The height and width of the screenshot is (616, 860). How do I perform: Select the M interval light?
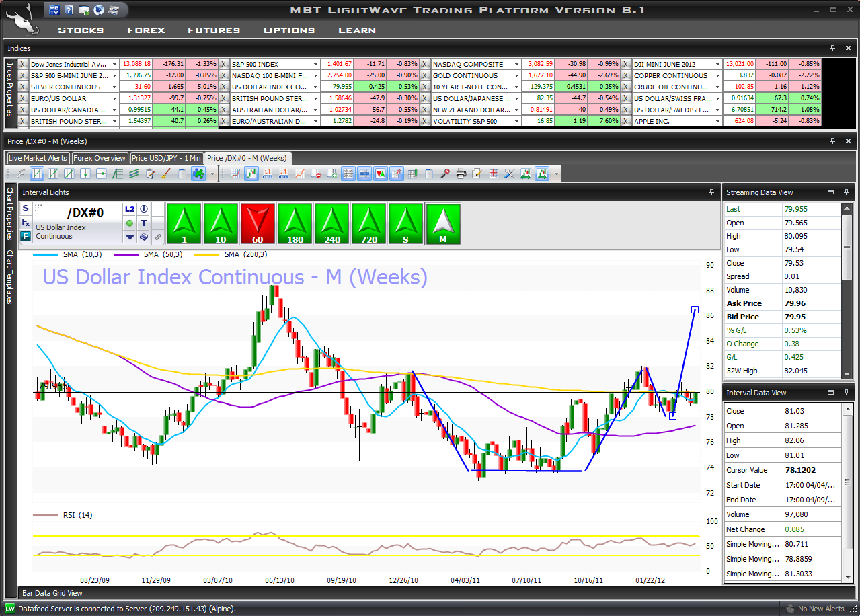point(442,224)
